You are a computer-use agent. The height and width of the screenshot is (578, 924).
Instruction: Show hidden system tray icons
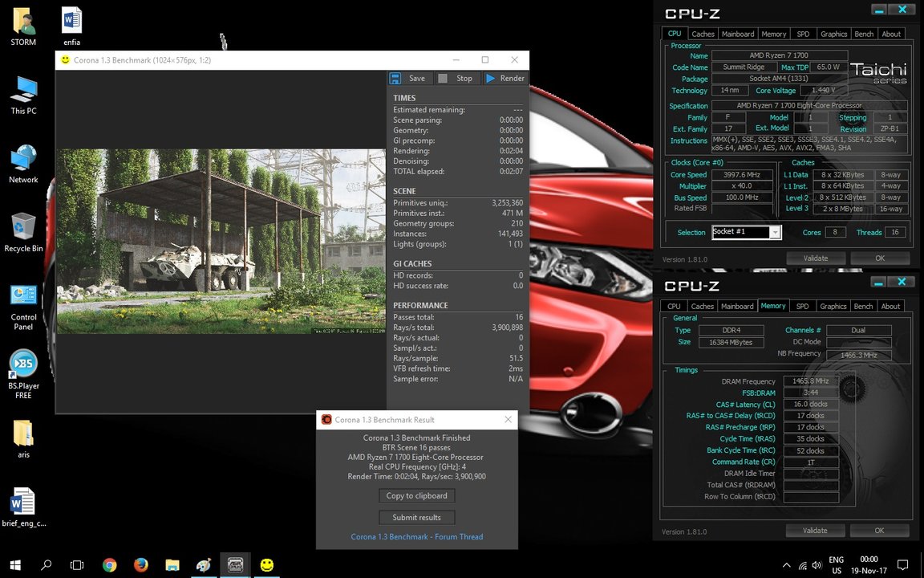click(786, 565)
